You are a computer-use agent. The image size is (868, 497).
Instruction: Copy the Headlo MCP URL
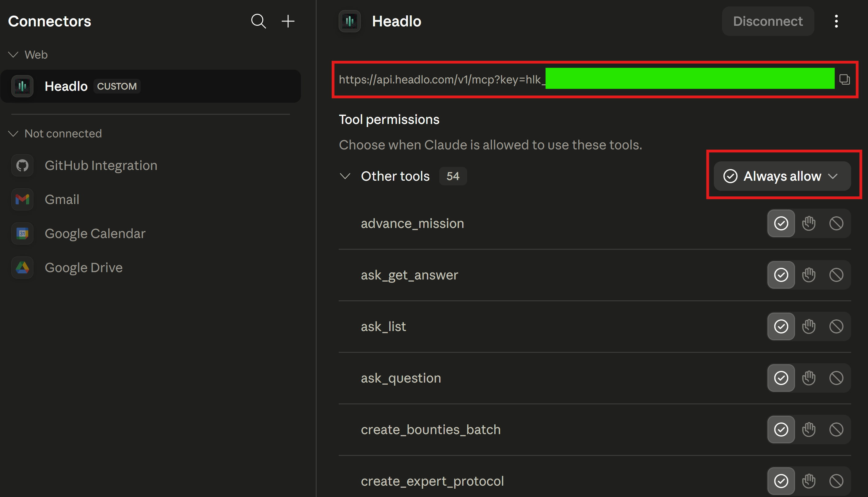(x=844, y=79)
